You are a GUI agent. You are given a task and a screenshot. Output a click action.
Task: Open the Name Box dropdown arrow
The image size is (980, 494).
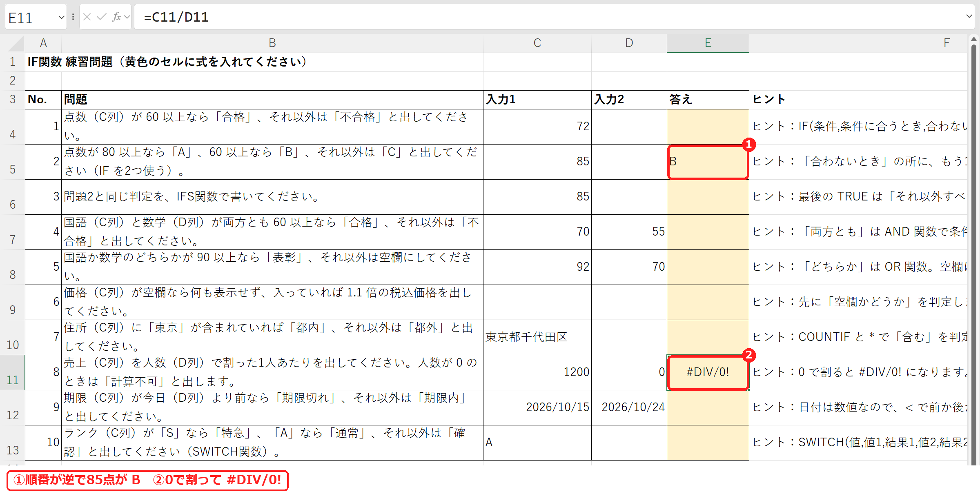61,17
